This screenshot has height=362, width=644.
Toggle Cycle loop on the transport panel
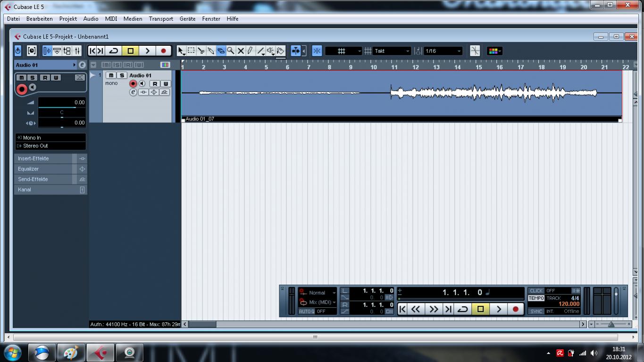pyautogui.click(x=463, y=309)
